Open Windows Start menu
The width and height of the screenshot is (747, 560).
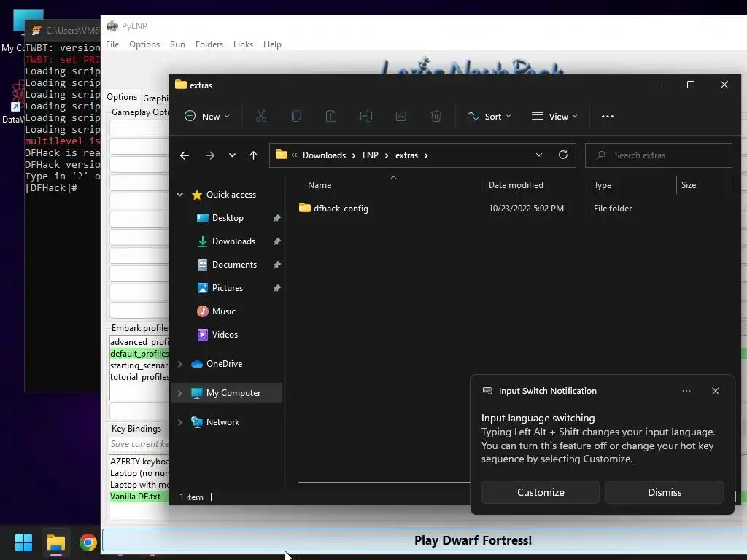[23, 542]
